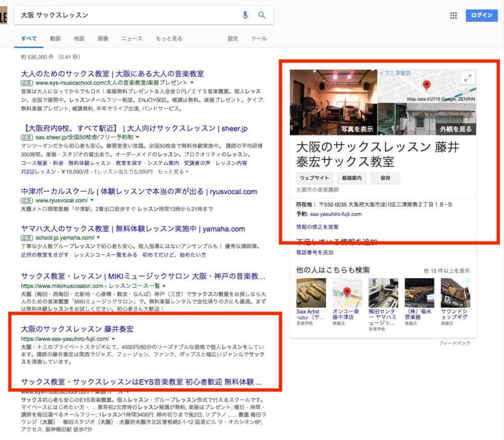Viewport: 504px width, 440px height.
Task: Open the Google apps grid icon
Action: 453,16
